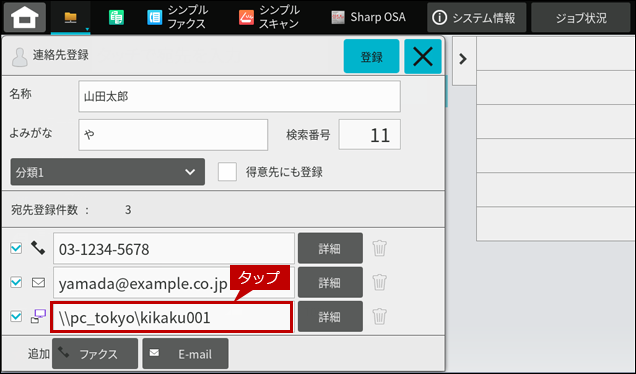636x374 pixels.
Task: Uncheck the yamada@example.co.jp row
Action: pos(16,282)
